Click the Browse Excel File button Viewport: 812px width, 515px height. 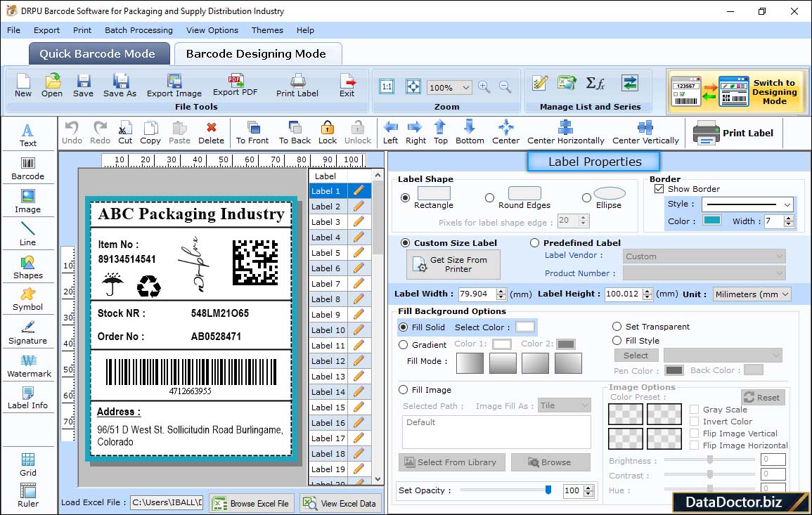pyautogui.click(x=252, y=504)
